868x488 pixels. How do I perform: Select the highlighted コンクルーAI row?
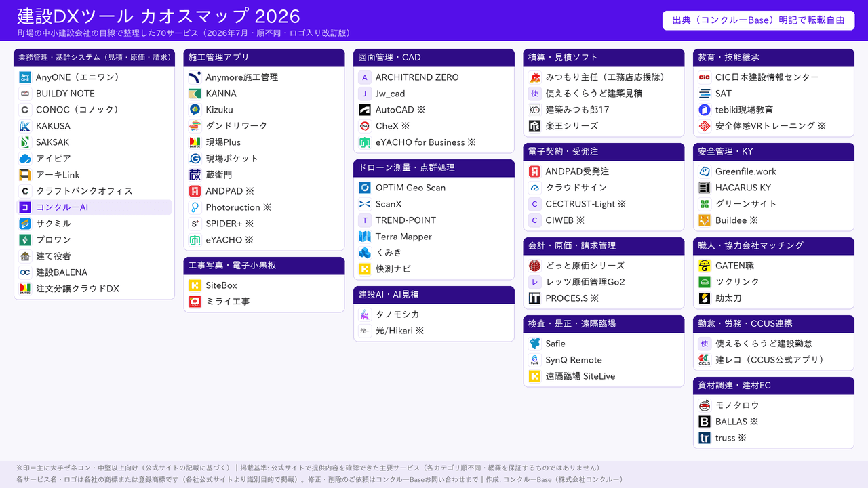point(94,207)
